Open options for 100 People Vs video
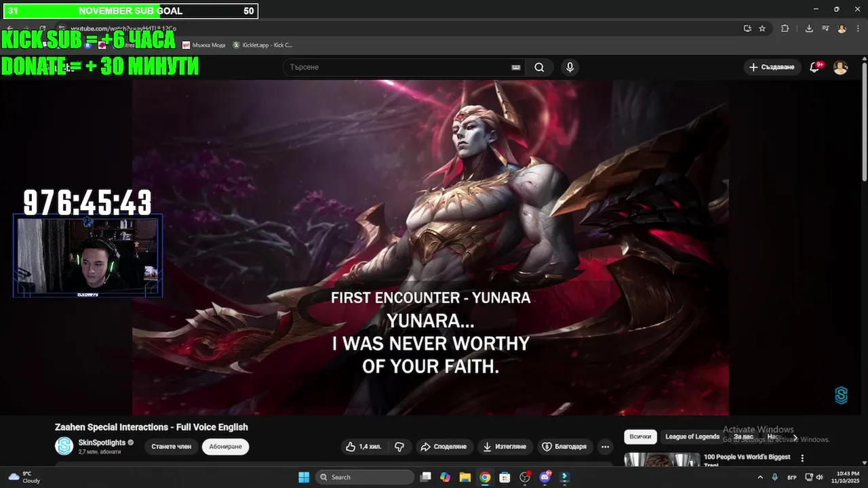The image size is (868, 488). click(802, 458)
